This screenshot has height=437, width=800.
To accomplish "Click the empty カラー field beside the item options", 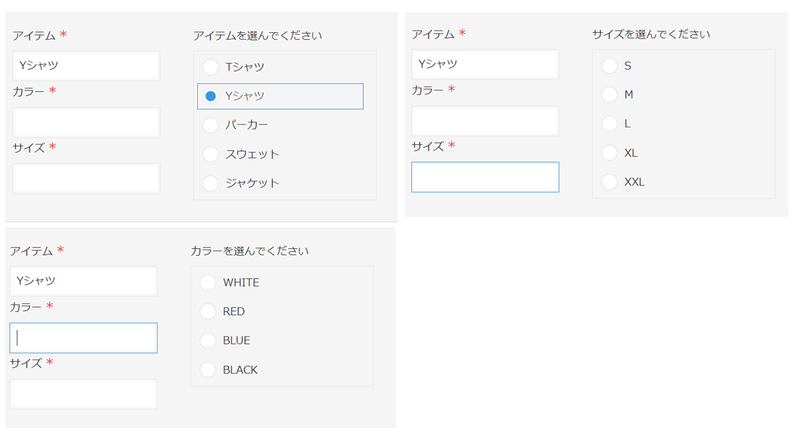I will click(x=86, y=122).
